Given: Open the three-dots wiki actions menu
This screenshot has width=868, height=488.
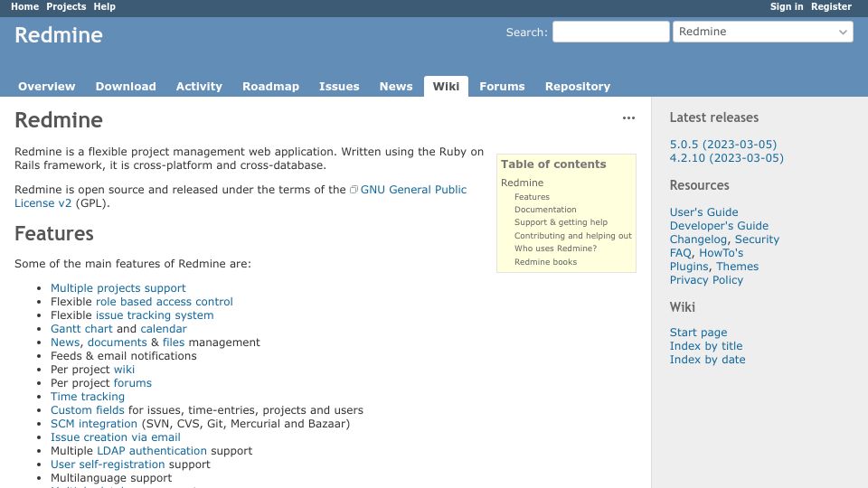Looking at the screenshot, I should [x=628, y=117].
